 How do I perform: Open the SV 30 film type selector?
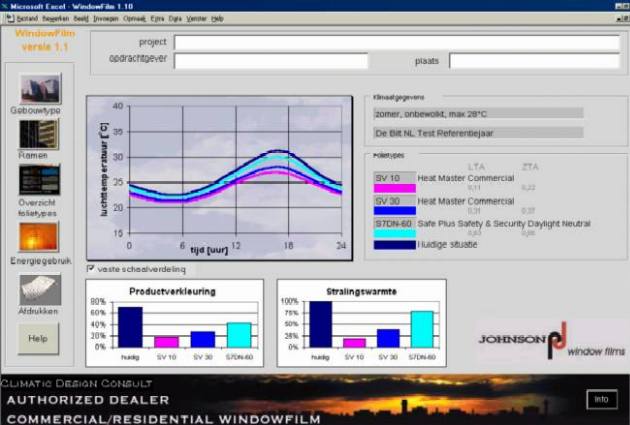click(x=394, y=201)
